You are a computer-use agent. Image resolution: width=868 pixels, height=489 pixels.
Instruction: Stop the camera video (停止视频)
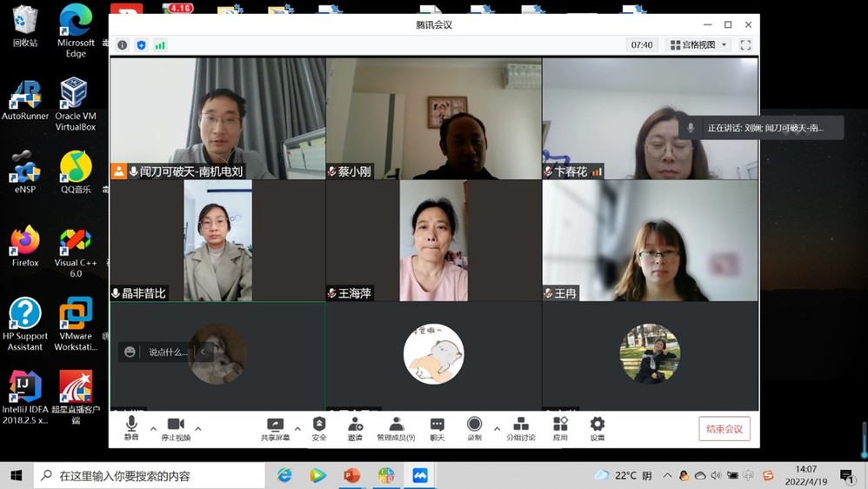point(176,427)
